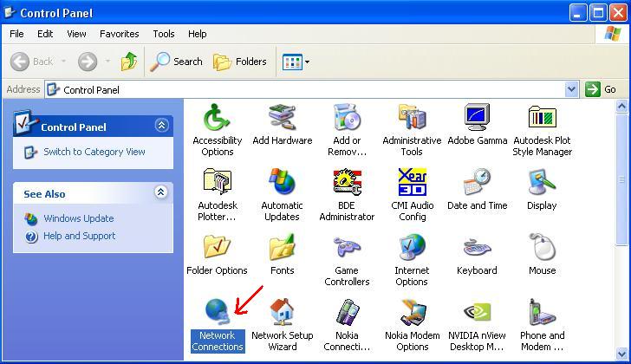
Task: Select the Game Controllers icon
Action: point(347,248)
